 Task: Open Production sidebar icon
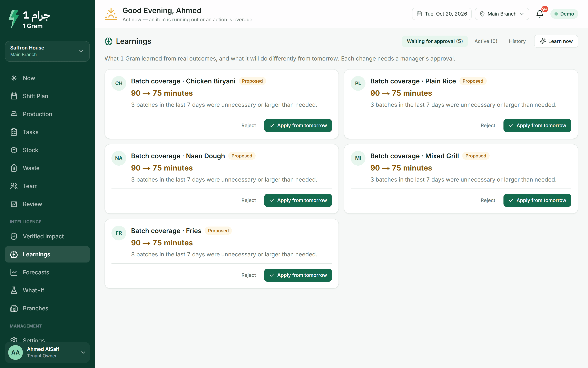[x=14, y=114]
